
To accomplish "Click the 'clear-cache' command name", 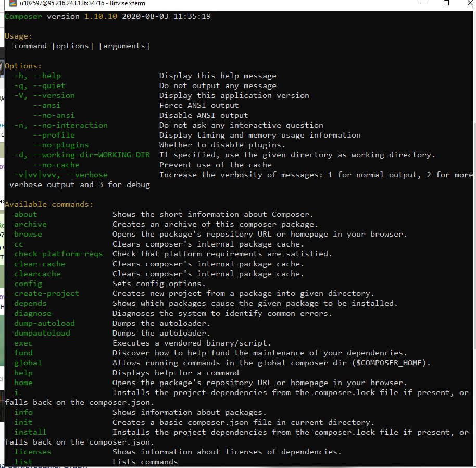I will [40, 264].
